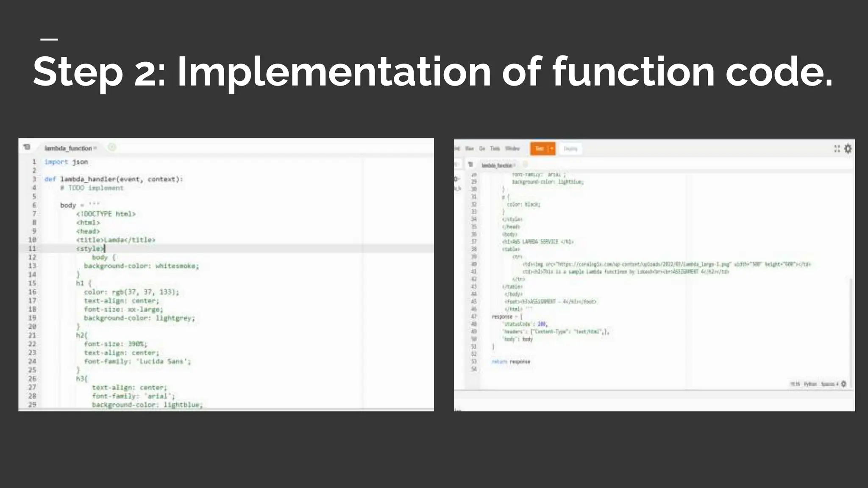
Task: Click the img src URL line 40
Action: click(667, 264)
